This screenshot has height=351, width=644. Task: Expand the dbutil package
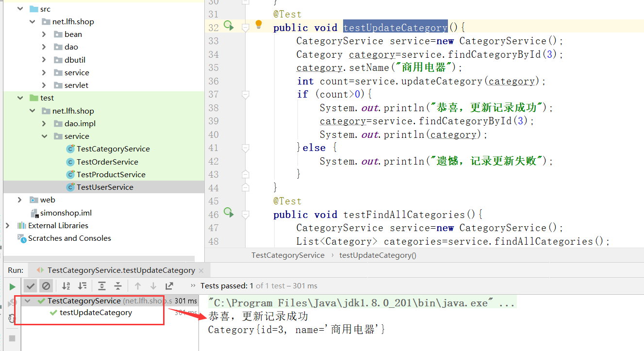pyautogui.click(x=44, y=60)
